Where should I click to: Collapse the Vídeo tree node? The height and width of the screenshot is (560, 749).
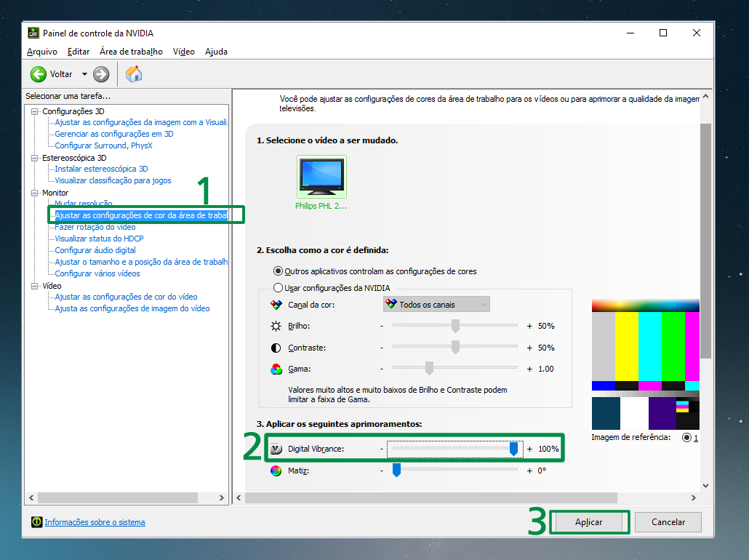pos(34,286)
